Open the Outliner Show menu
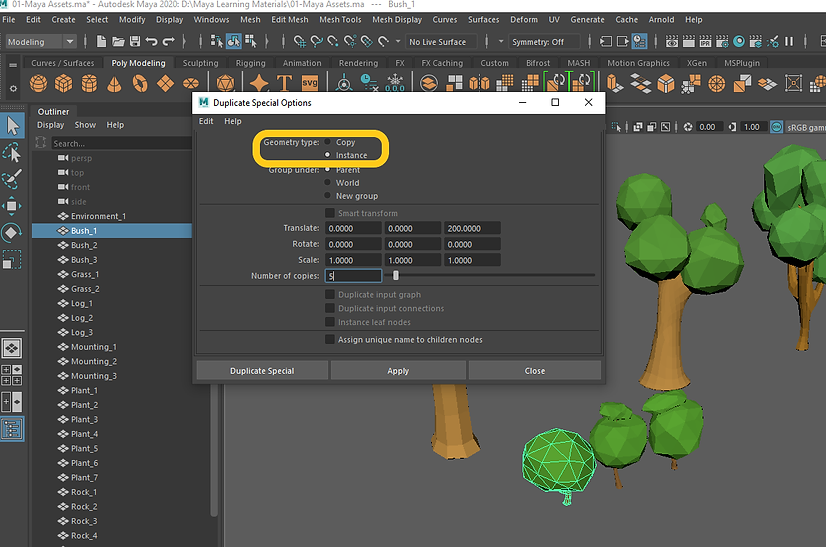The height and width of the screenshot is (547, 826). click(x=85, y=125)
